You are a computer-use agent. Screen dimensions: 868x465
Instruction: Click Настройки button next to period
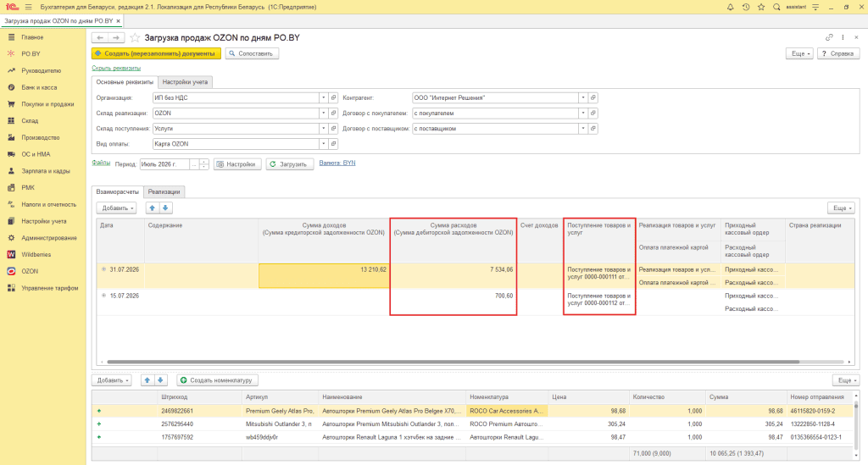point(237,164)
